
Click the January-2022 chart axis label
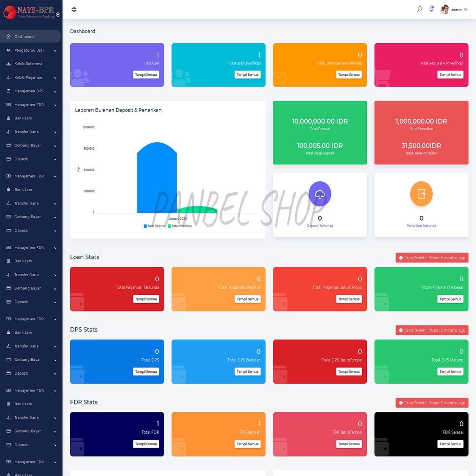pyautogui.click(x=177, y=218)
